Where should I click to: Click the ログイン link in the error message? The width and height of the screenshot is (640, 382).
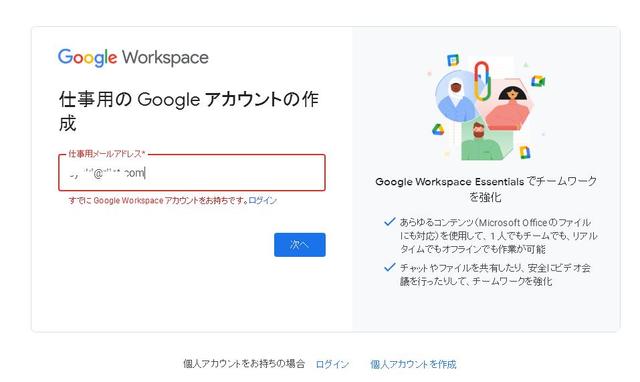262,200
